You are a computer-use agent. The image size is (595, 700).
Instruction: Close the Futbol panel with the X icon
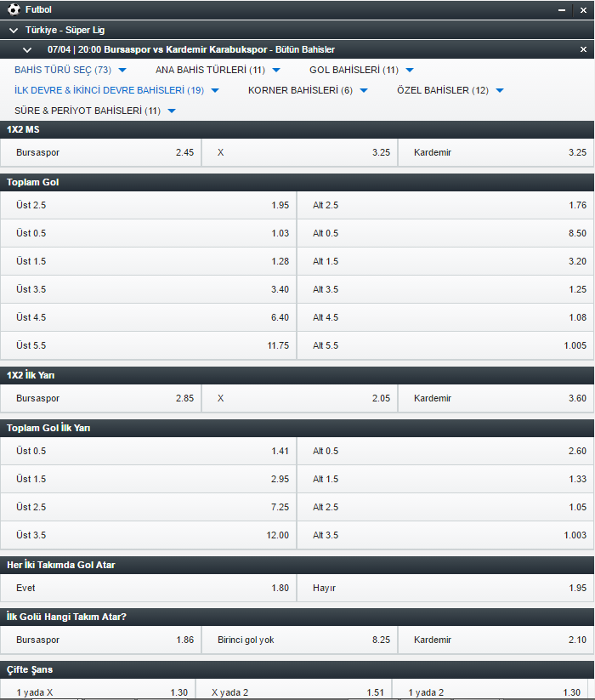pos(583,10)
